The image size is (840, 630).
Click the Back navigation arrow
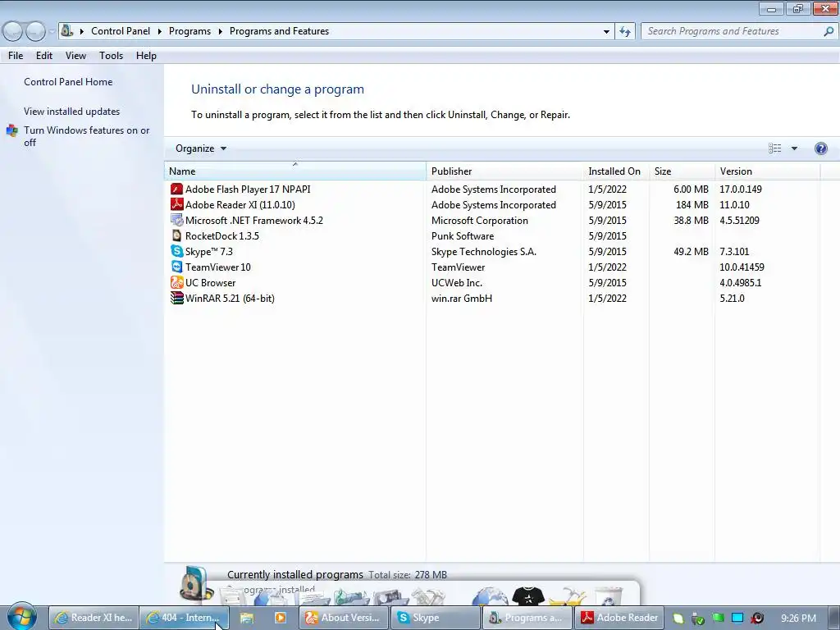click(x=13, y=32)
